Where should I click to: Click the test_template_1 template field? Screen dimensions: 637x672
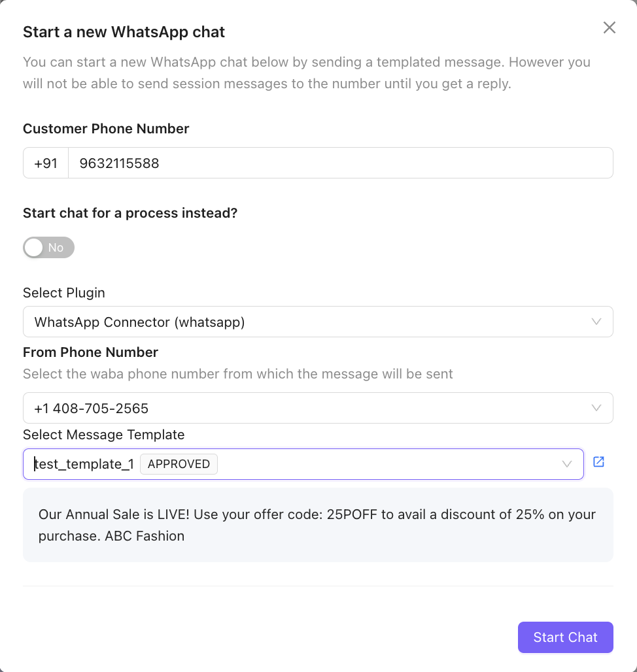(x=85, y=463)
